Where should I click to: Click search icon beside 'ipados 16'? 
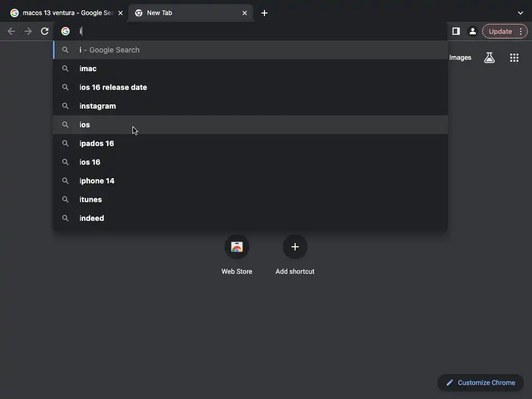click(65, 143)
